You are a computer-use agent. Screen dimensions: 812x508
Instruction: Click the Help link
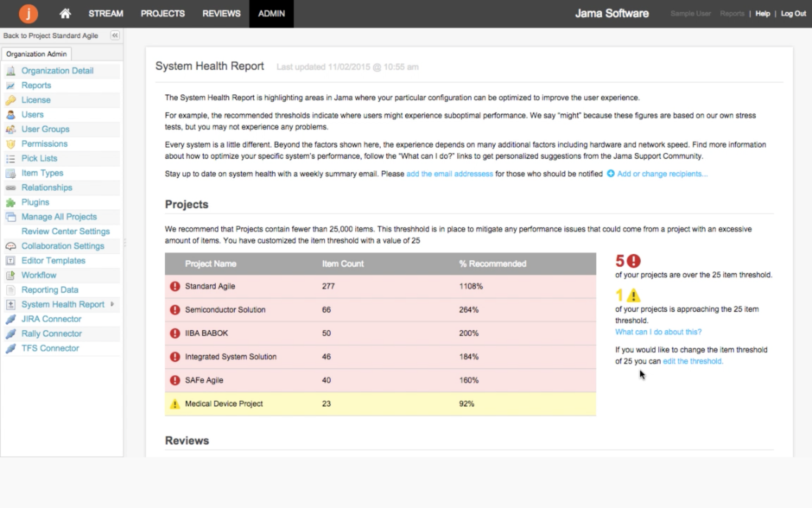pos(763,13)
